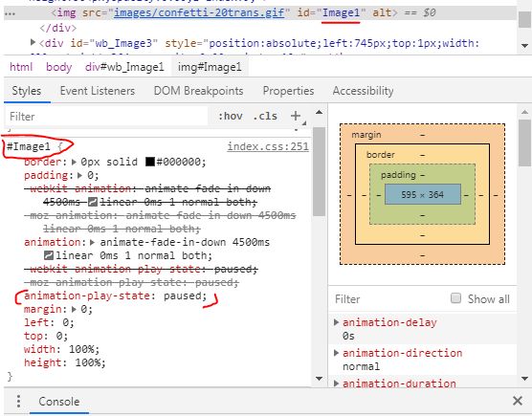Screen dimensions: 532x416
Task: Open the DOM Breakpoints tab
Action: pos(198,91)
